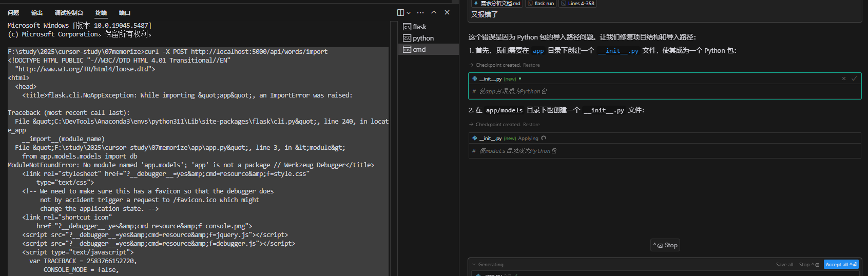Accept the first __init__.py change with checkmark
The image size is (868, 276).
tap(854, 78)
